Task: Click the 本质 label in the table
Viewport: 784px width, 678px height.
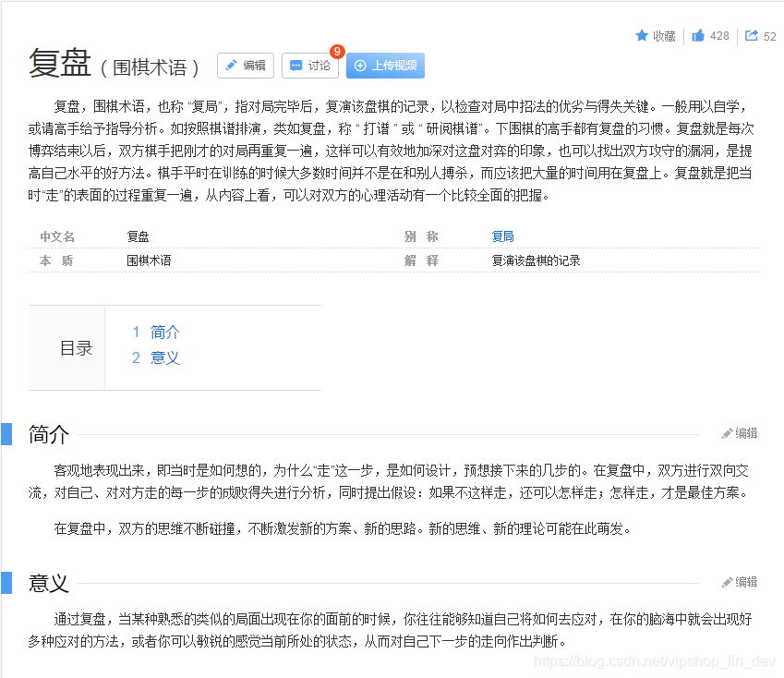Action: [x=56, y=260]
